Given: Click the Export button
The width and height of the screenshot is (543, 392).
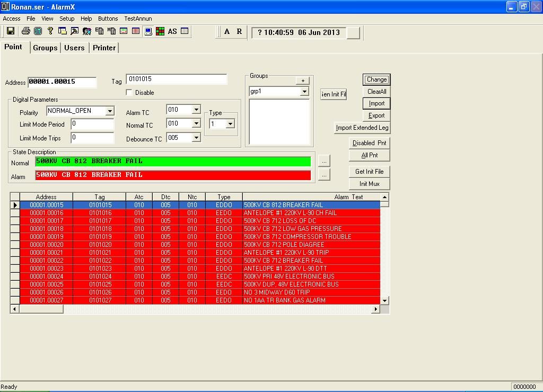Looking at the screenshot, I should (377, 115).
